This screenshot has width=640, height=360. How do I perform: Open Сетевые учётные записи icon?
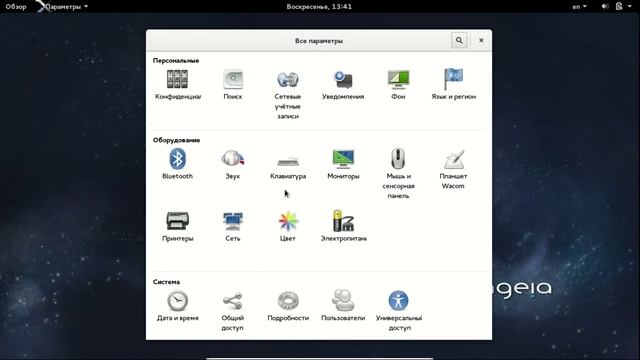coord(288,79)
